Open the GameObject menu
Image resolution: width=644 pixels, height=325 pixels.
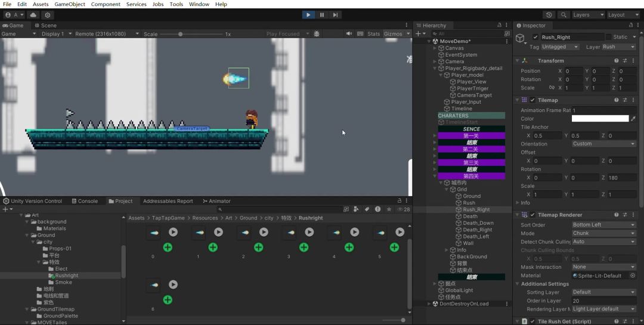(69, 4)
